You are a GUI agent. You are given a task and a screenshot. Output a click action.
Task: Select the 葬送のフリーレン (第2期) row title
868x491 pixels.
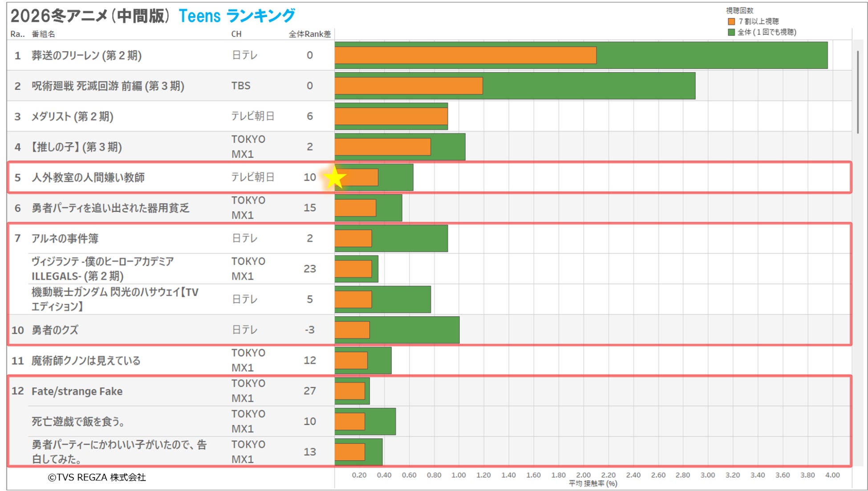(86, 56)
